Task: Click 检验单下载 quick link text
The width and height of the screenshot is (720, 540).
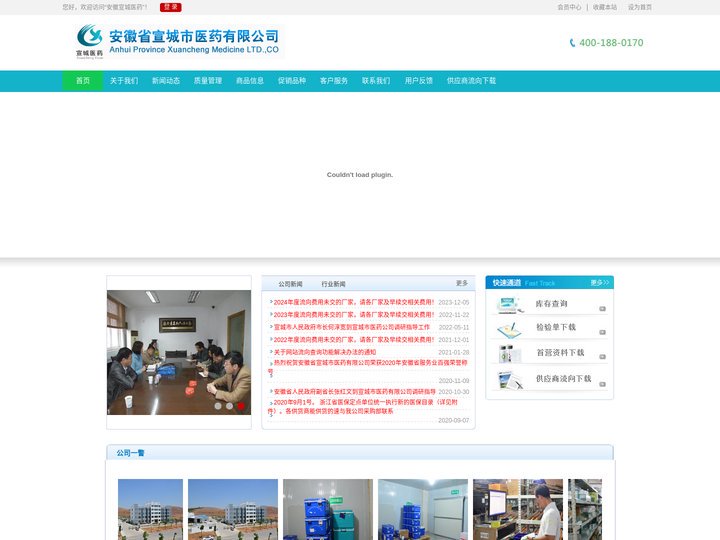Action: click(556, 327)
